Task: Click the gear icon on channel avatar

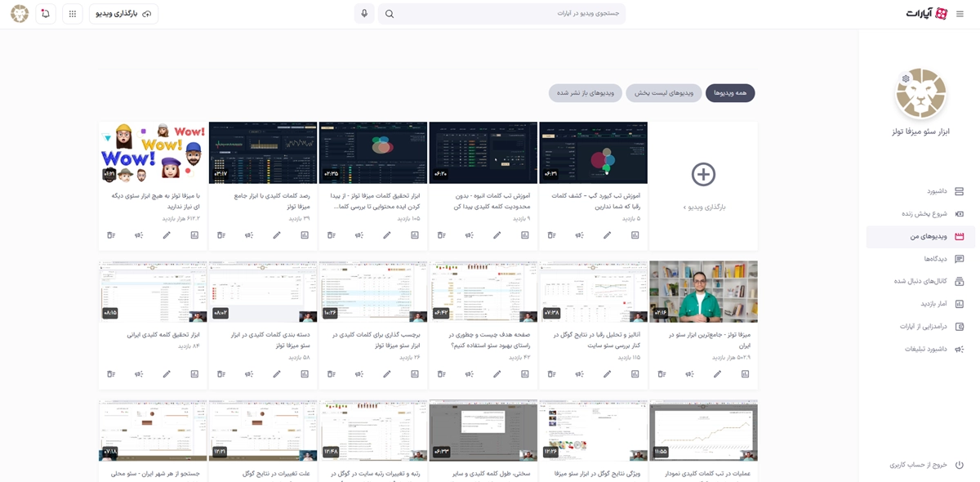Action: coord(906,78)
